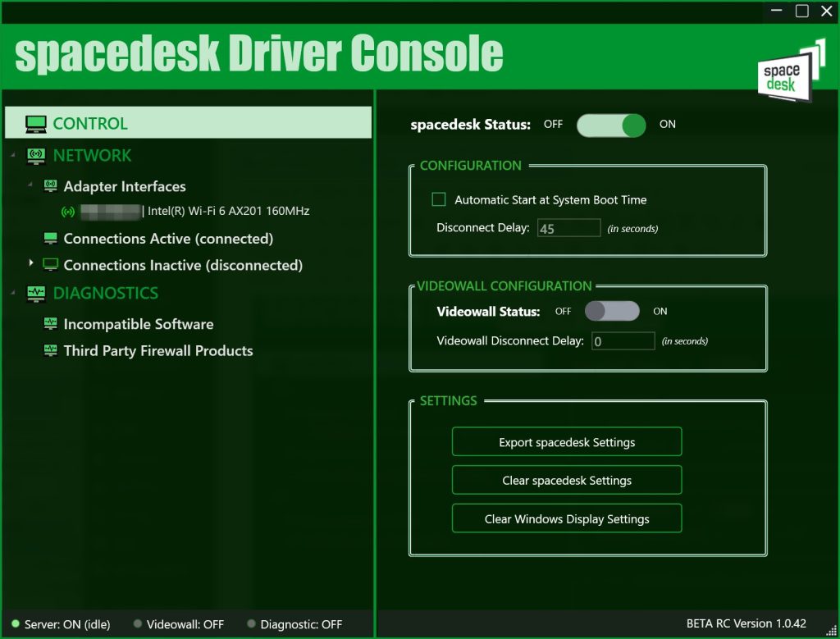Viewport: 840px width, 639px height.
Task: Collapse the DIAGNOSTICS tree section
Action: (x=13, y=293)
